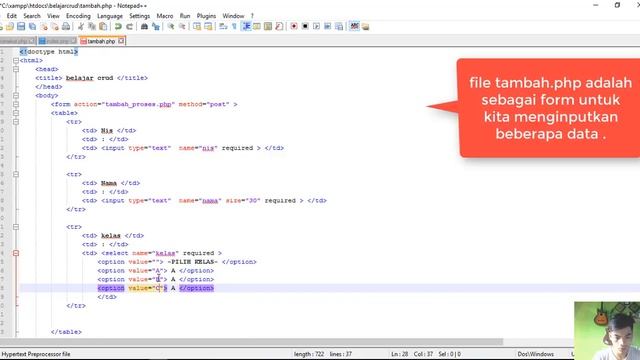
Task: Click the "tambah_proses.php" text in the form line
Action: [138, 104]
